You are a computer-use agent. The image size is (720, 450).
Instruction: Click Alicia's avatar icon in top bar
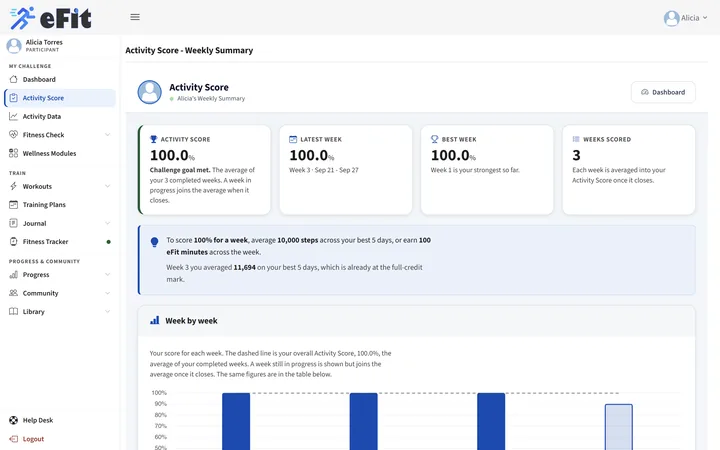pyautogui.click(x=671, y=18)
